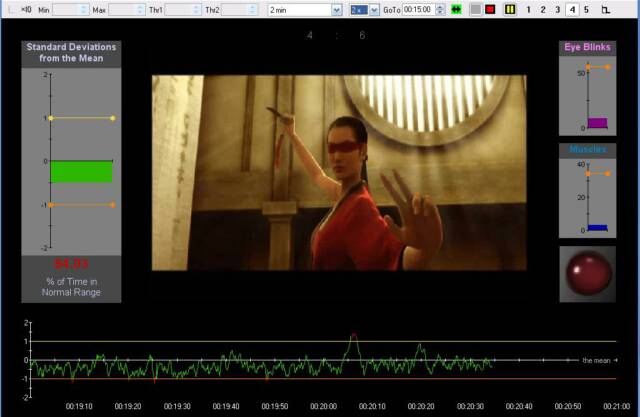Click the red square record button
The image size is (640, 417).
pos(490,9)
